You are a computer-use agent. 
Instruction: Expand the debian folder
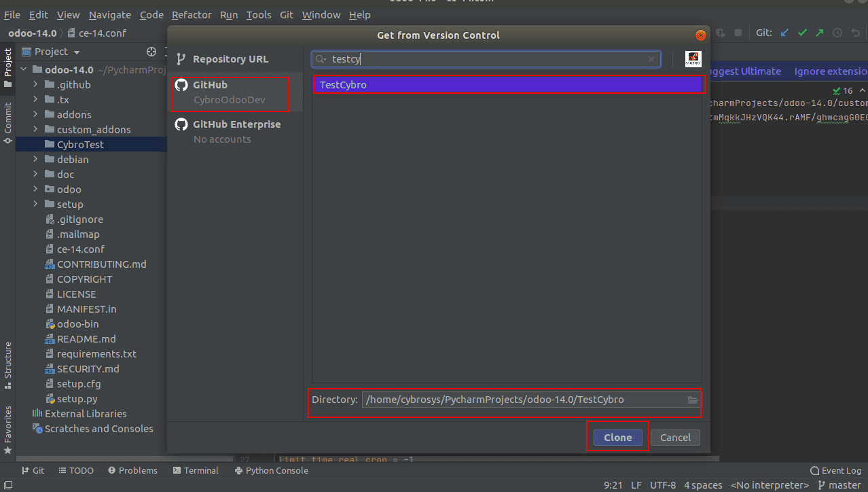[x=36, y=160]
